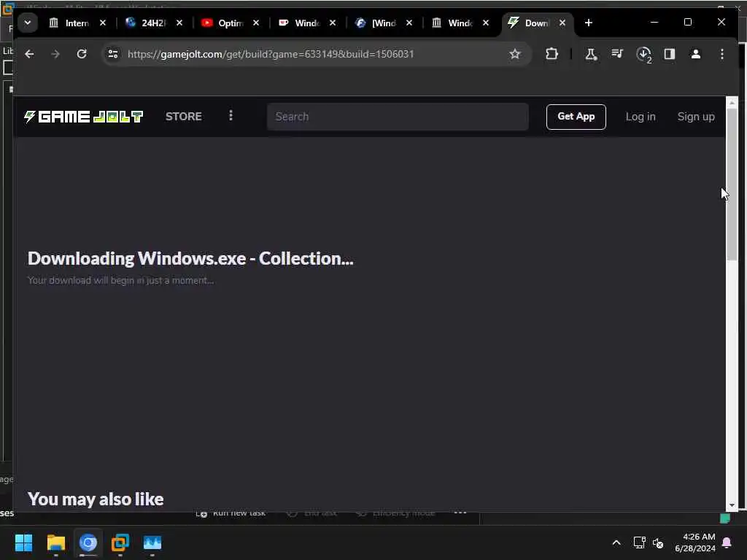Click the Sign up link
This screenshot has width=747, height=560.
tap(696, 117)
